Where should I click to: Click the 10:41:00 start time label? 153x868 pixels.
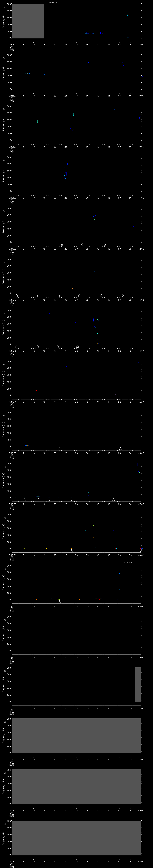click(x=12, y=249)
